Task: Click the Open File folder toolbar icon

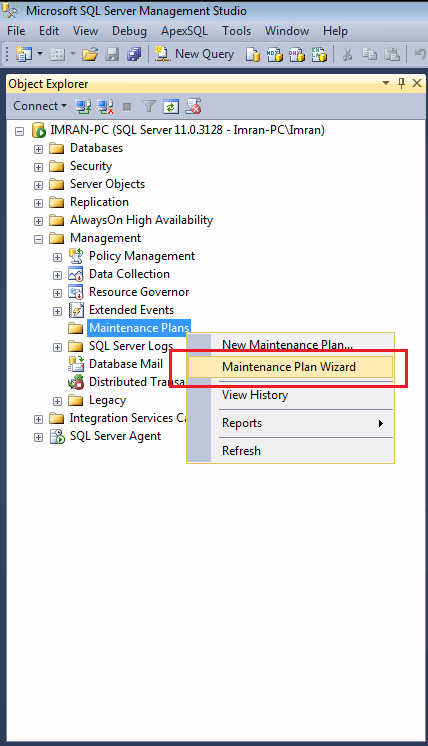Action: point(89,54)
